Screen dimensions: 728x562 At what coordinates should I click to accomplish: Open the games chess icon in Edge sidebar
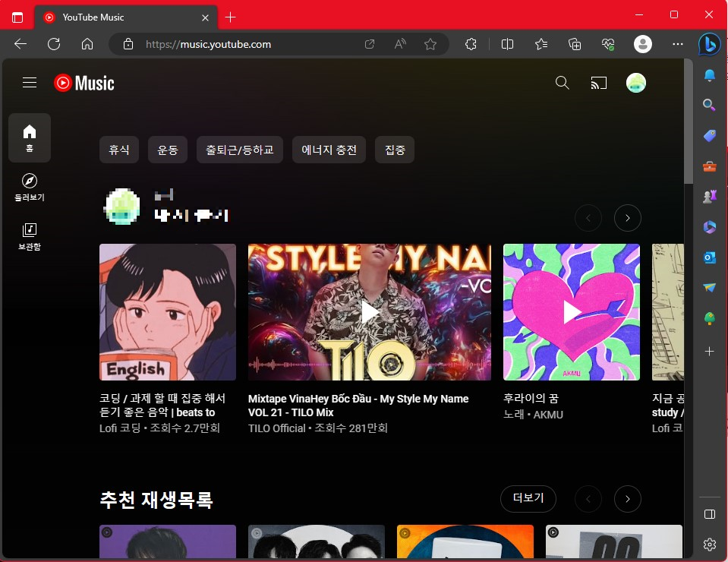710,197
